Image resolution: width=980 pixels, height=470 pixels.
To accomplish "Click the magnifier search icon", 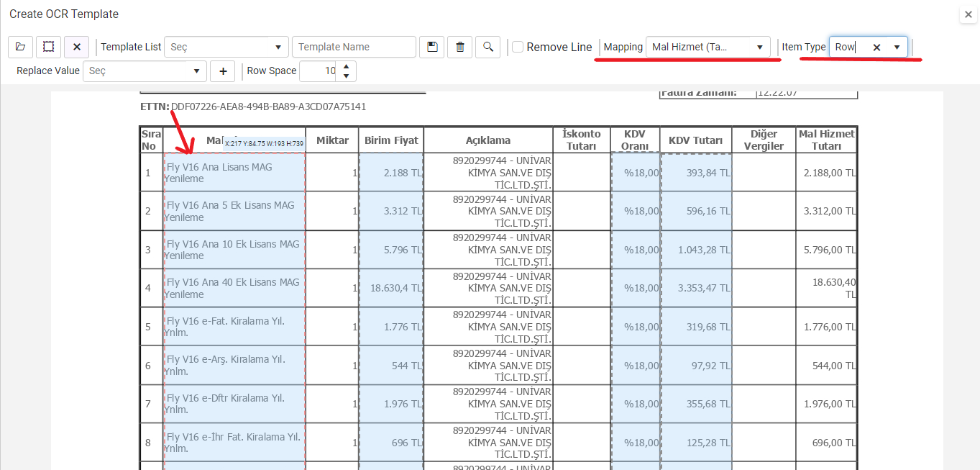I will (488, 47).
